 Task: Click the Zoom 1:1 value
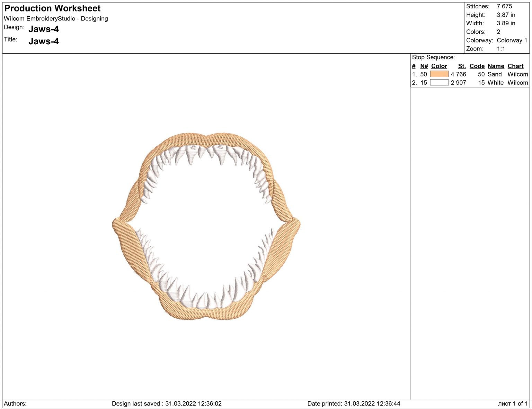pyautogui.click(x=501, y=49)
